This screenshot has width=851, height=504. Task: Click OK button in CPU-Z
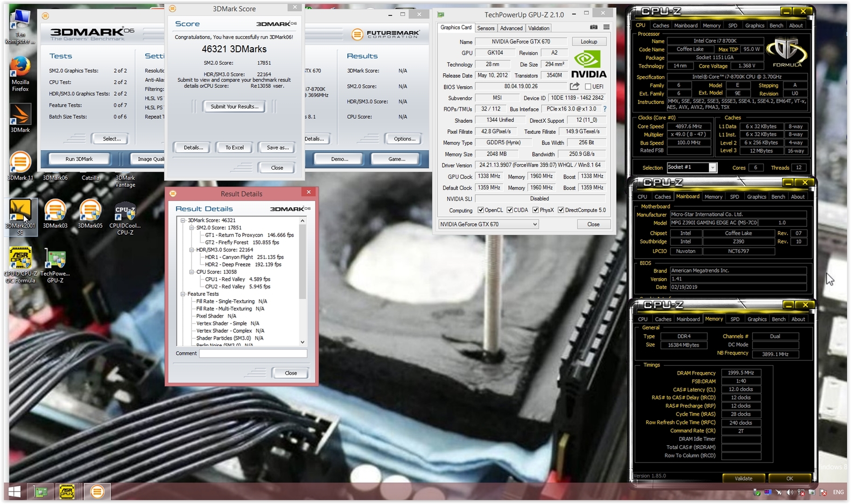[x=789, y=478]
